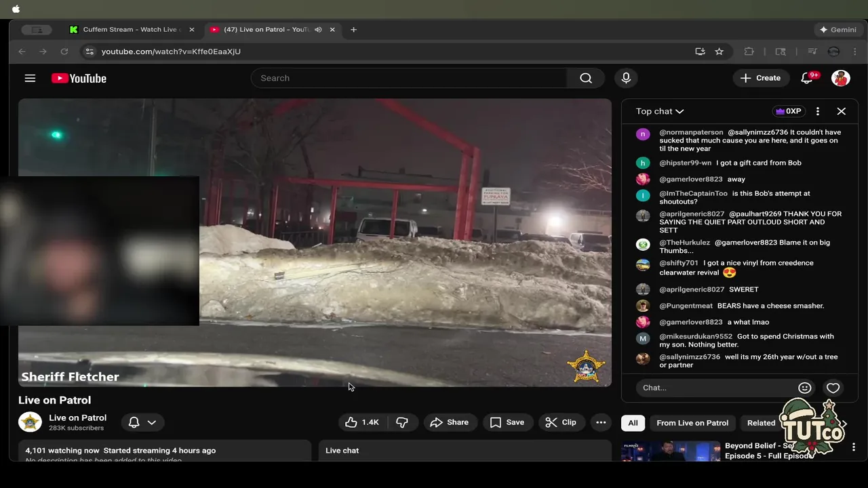Open live chat options three-dot menu

818,111
